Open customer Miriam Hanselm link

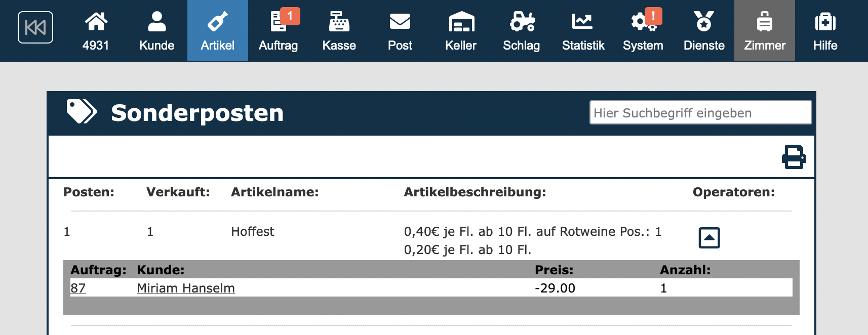185,288
